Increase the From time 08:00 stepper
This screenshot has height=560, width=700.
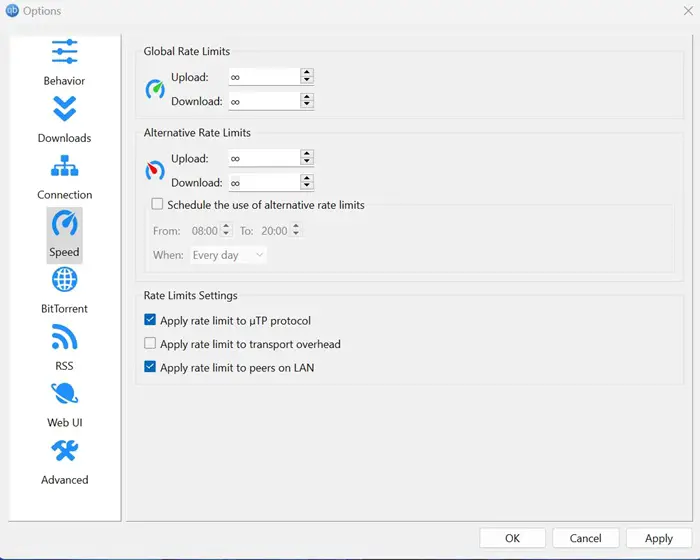click(226, 227)
